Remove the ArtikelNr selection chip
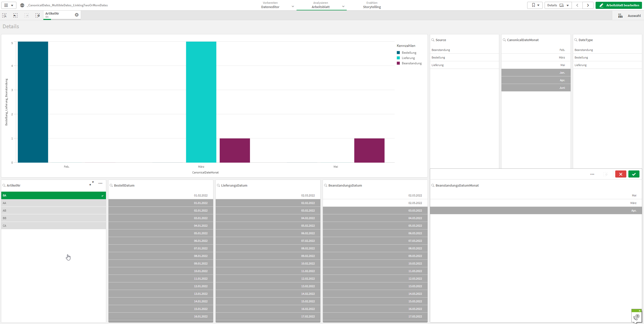644x324 pixels. click(x=77, y=15)
